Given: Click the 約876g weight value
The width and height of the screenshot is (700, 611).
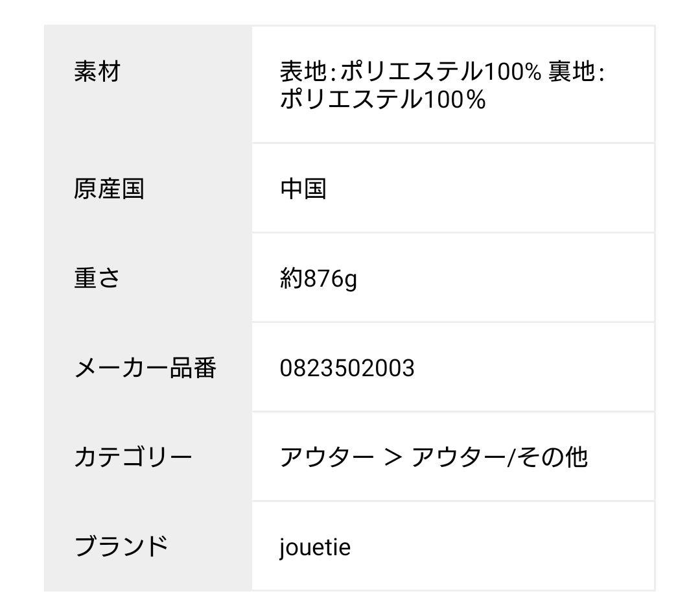Looking at the screenshot, I should pos(318,279).
